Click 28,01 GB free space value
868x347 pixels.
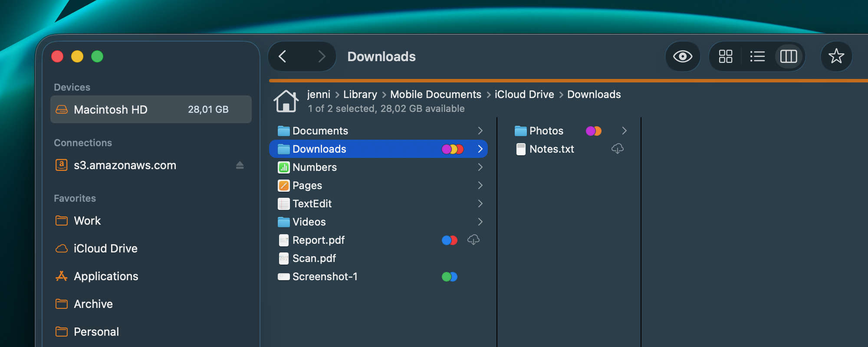(208, 109)
